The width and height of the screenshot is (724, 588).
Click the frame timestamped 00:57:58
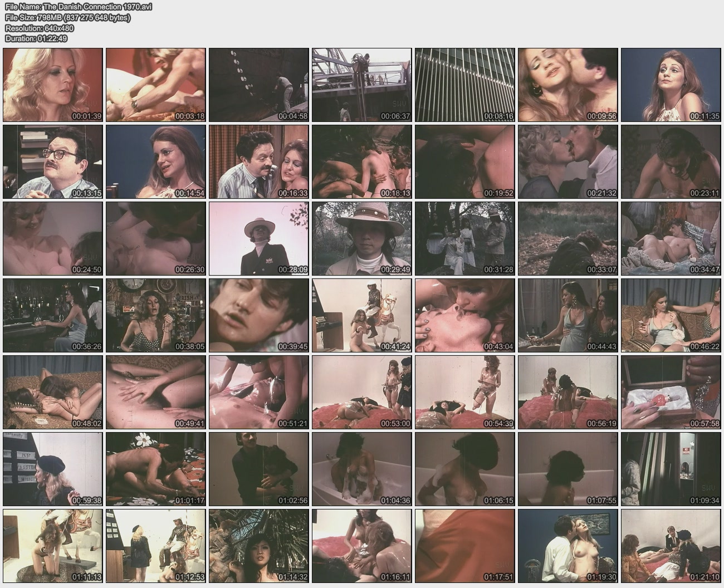(x=671, y=393)
